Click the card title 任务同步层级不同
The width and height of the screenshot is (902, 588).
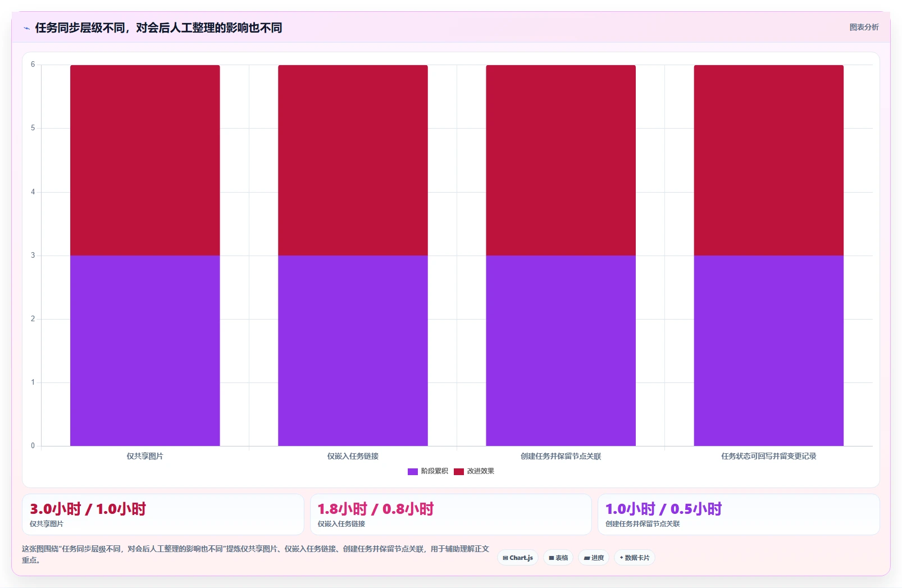pyautogui.click(x=158, y=28)
